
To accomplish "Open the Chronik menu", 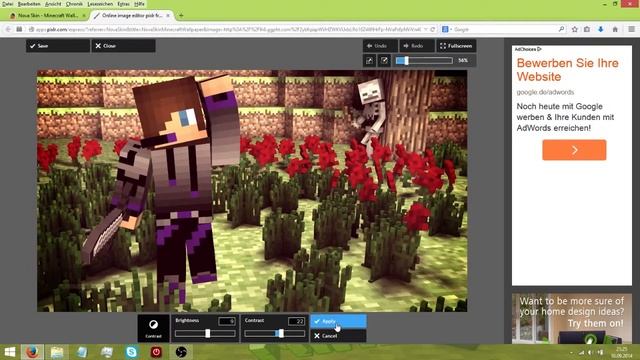I will tap(74, 4).
